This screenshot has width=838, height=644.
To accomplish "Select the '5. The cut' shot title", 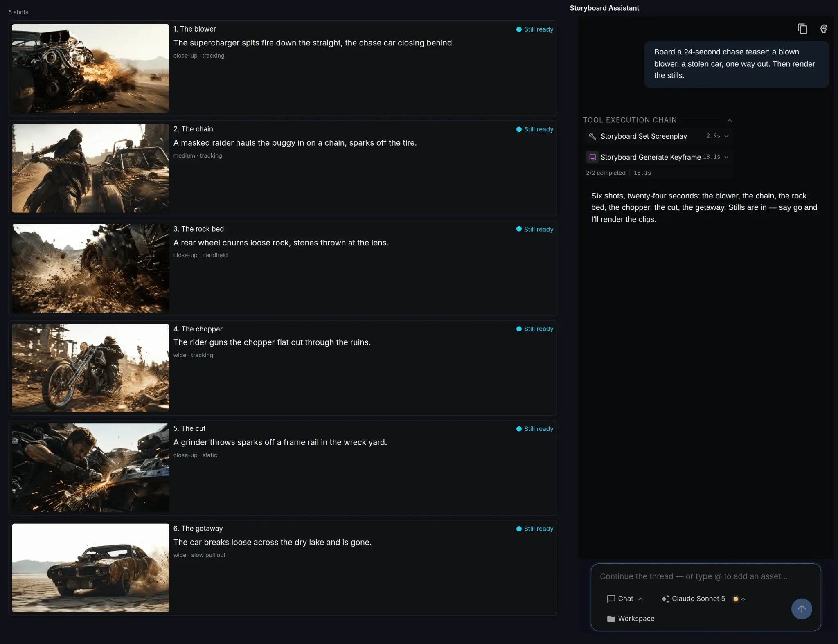I will [x=189, y=428].
